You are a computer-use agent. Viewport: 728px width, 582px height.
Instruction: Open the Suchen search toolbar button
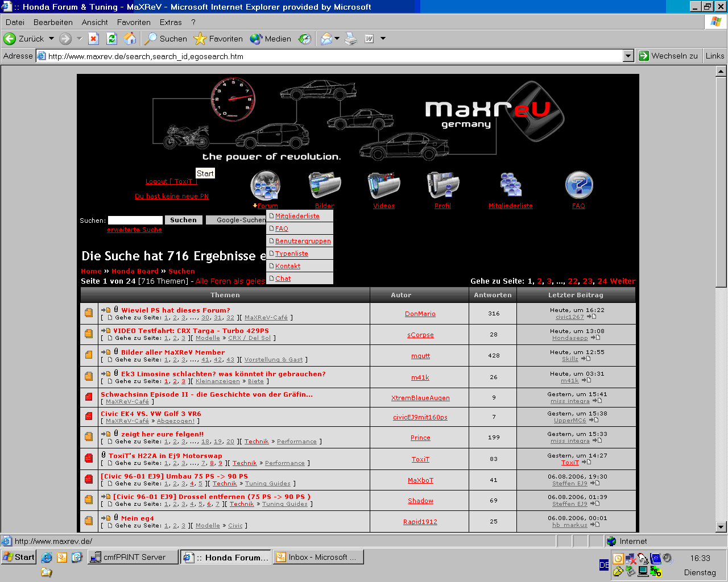[166, 39]
